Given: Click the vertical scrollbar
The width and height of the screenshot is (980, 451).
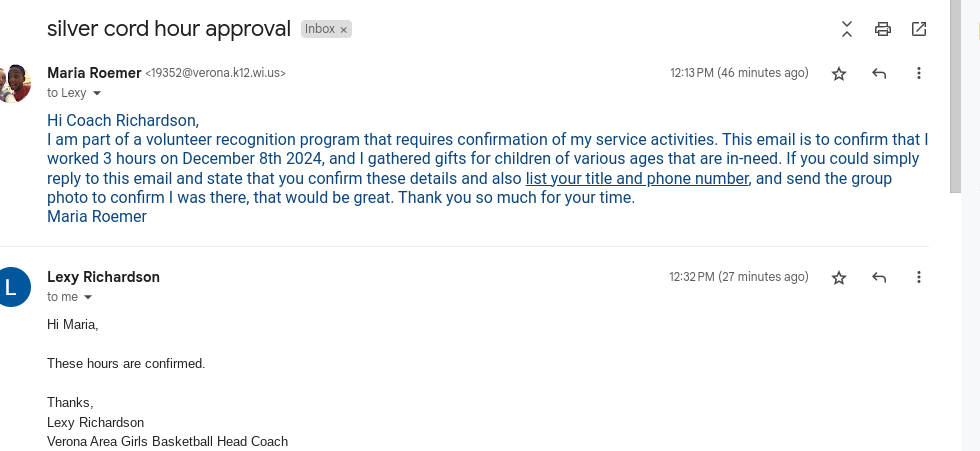Looking at the screenshot, I should (955, 100).
